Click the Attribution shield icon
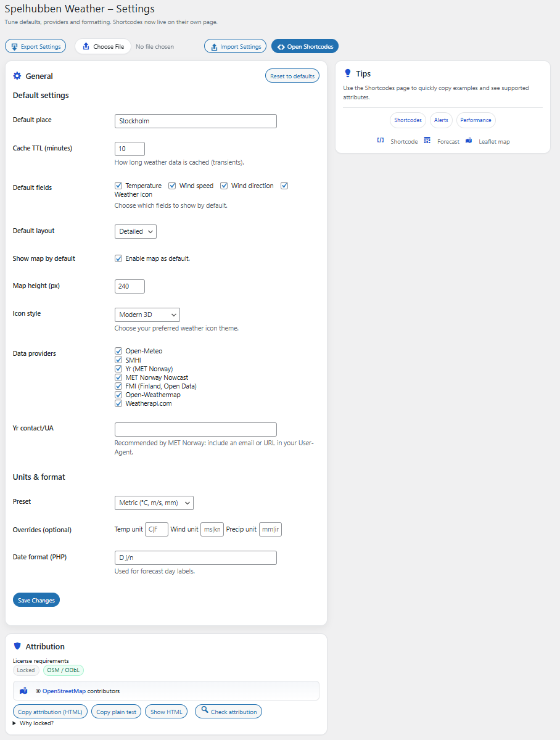The image size is (560, 740). point(17,646)
